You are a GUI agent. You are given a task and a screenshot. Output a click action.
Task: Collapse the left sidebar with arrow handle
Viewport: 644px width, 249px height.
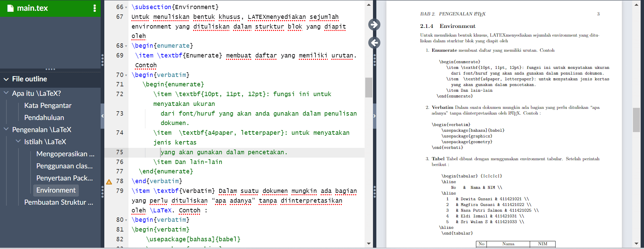click(103, 116)
